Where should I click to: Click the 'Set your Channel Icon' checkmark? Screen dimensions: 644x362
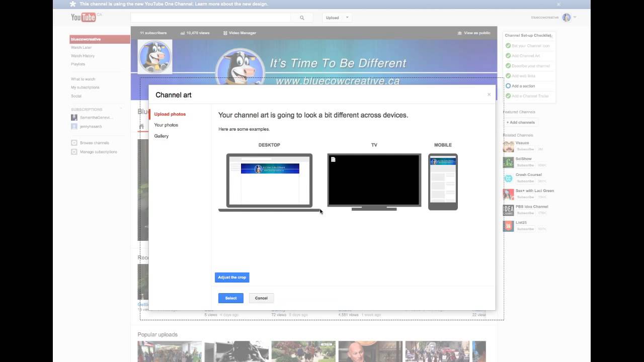pos(508,46)
